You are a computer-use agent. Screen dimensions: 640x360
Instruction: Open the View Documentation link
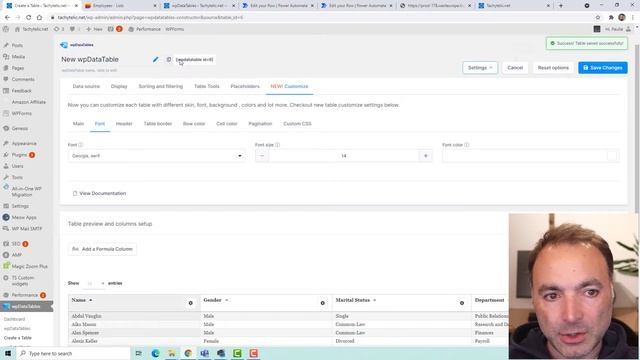point(99,193)
